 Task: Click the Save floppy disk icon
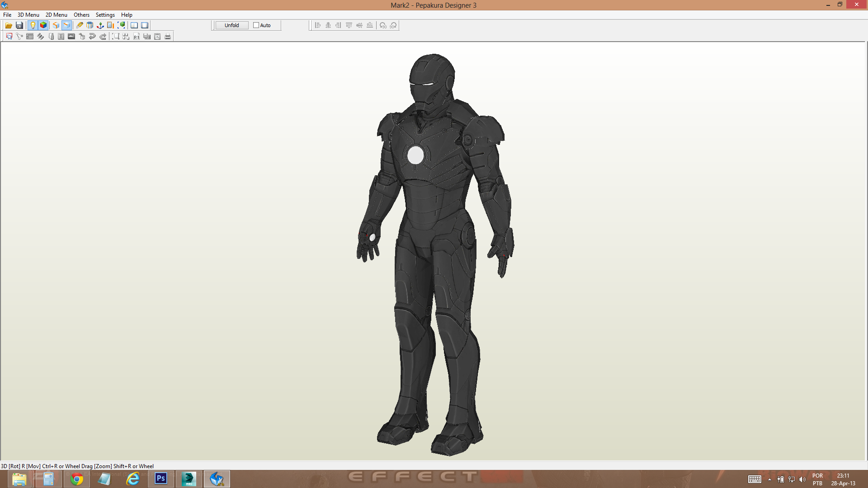(x=19, y=25)
